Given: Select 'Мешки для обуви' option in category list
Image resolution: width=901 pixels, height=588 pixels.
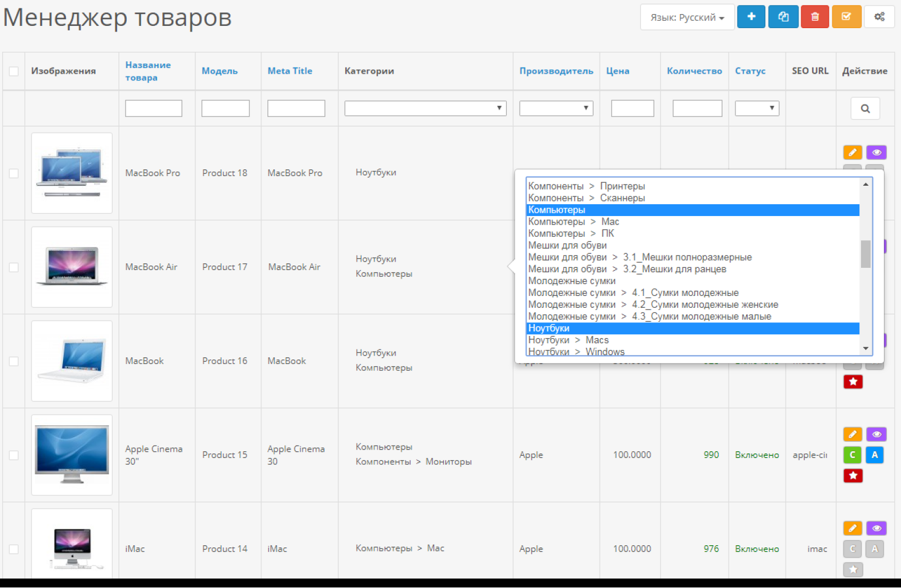Looking at the screenshot, I should click(693, 245).
